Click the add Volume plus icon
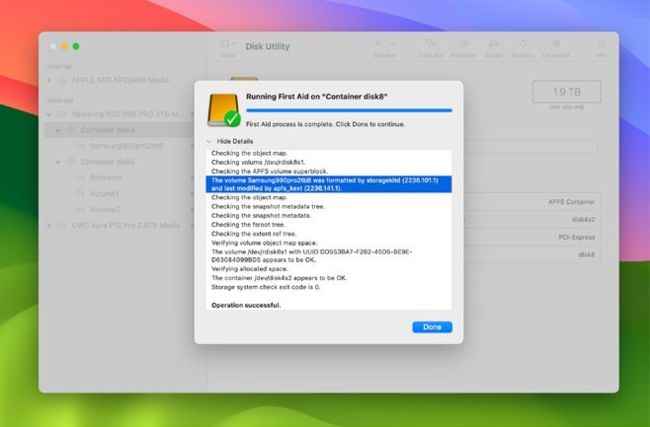 pos(378,44)
